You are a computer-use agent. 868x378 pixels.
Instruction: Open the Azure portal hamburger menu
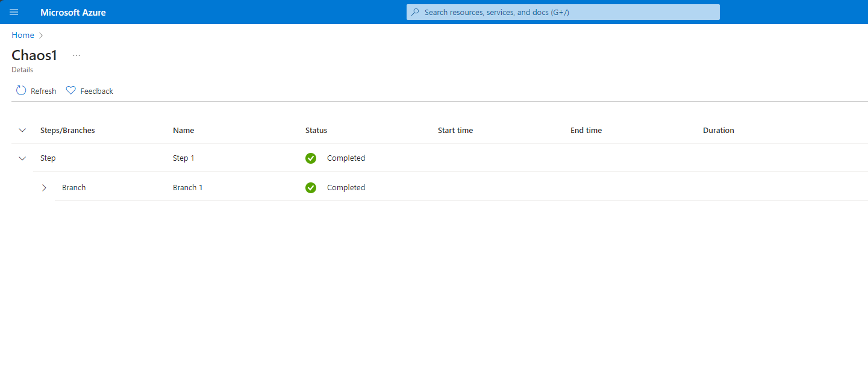pyautogui.click(x=14, y=12)
